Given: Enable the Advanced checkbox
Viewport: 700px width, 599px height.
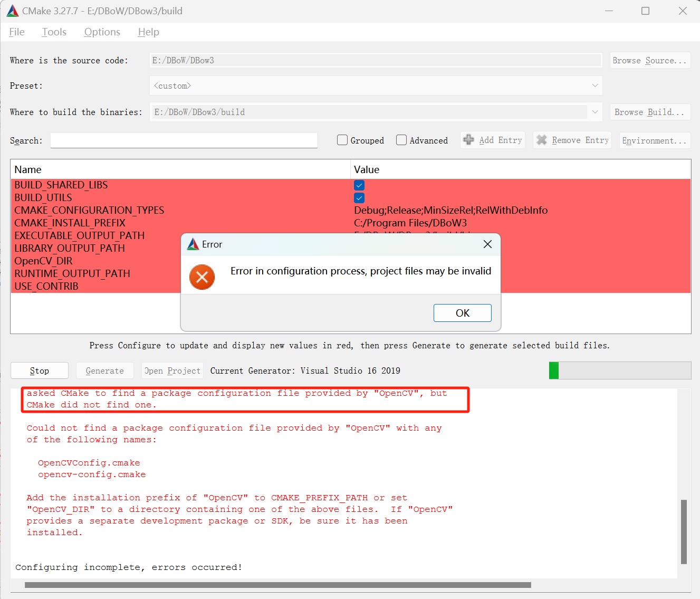Looking at the screenshot, I should coord(401,140).
